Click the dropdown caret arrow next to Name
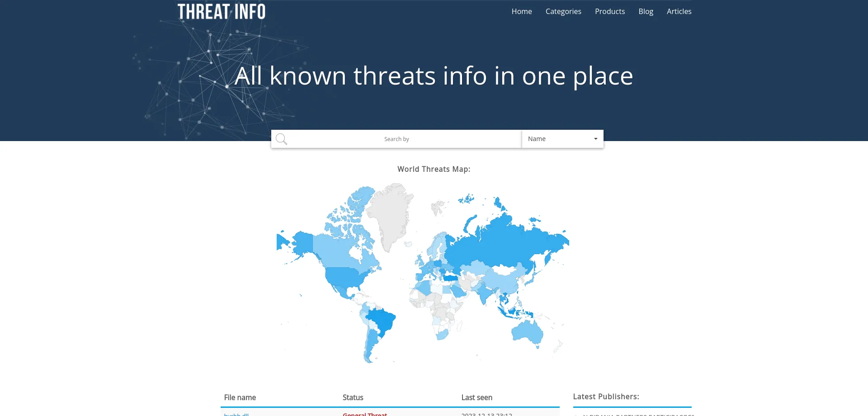The image size is (868, 416). click(x=595, y=139)
